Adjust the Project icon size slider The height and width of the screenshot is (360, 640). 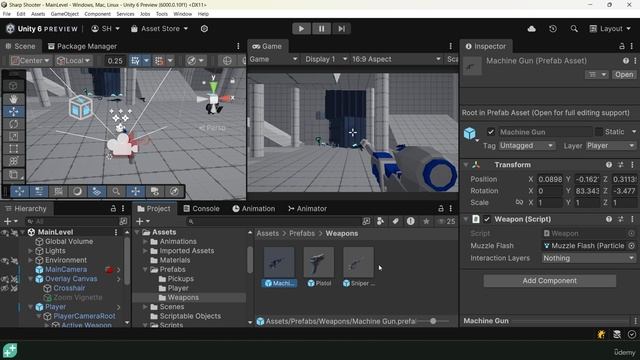(x=433, y=322)
